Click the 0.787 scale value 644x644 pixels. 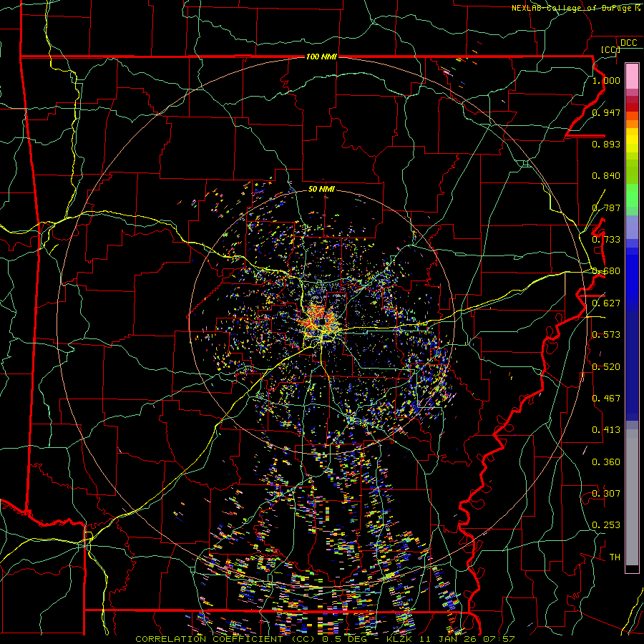(606, 208)
